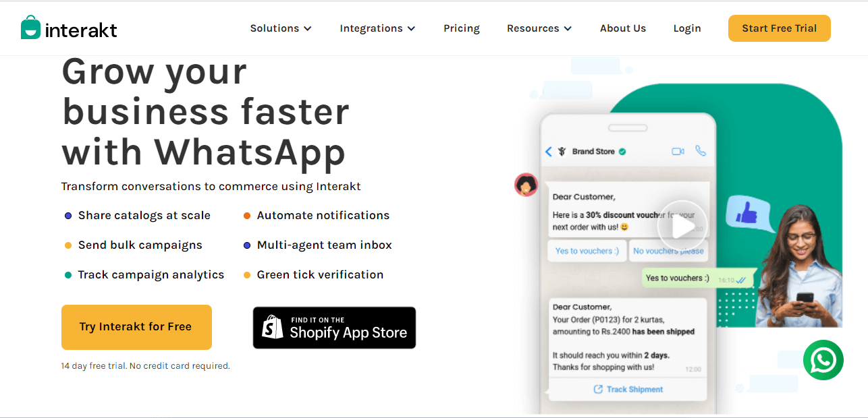
Task: Click Try Interakt for Free button
Action: pyautogui.click(x=136, y=327)
